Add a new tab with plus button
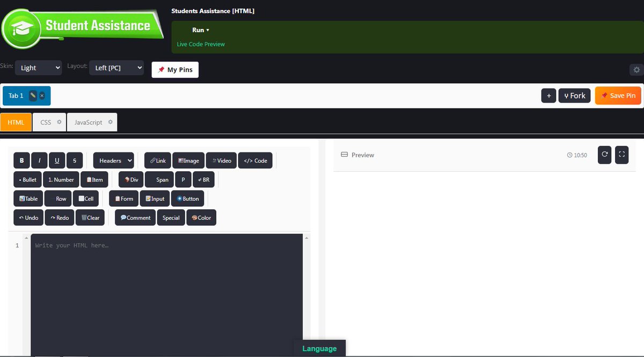This screenshot has height=357, width=644. (x=548, y=96)
